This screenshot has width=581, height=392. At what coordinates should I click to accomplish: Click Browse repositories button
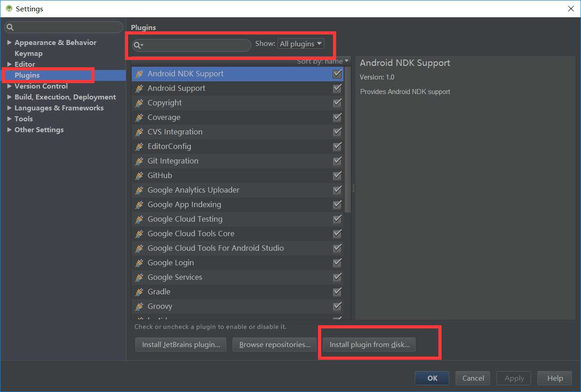[275, 344]
